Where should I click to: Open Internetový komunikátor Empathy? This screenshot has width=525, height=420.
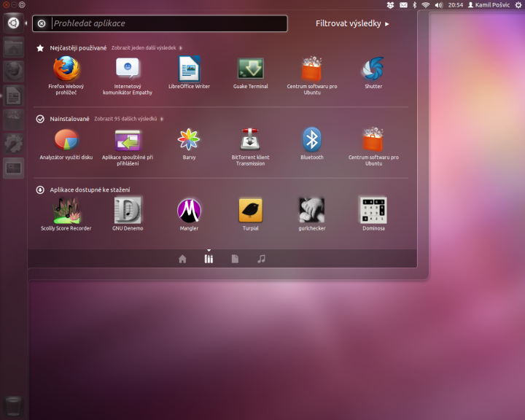(x=128, y=75)
